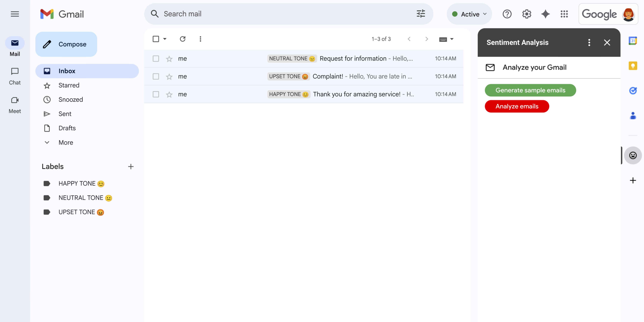This screenshot has width=644, height=322.
Task: Open the Active status dropdown
Action: click(x=469, y=14)
